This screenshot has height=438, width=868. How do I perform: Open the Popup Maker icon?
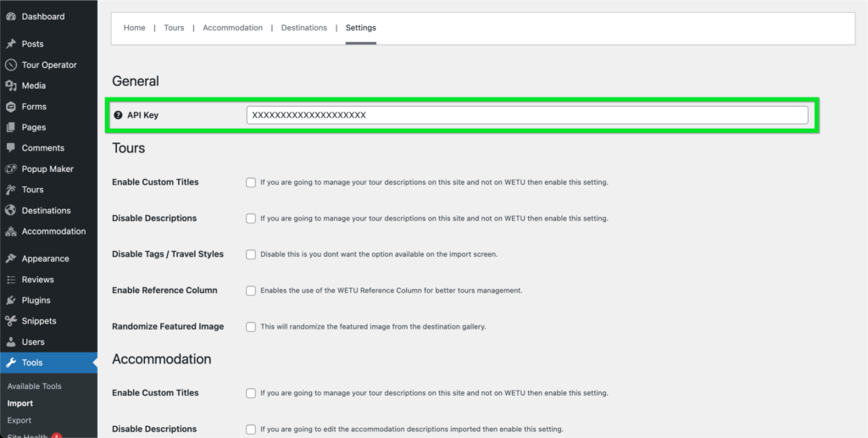10,169
